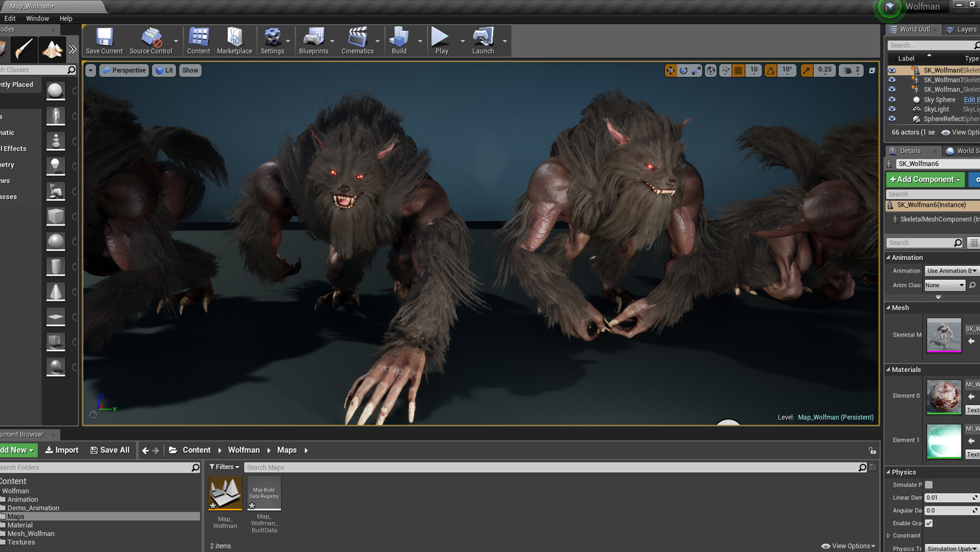Open Cinematics toolbar icon

coord(358,41)
